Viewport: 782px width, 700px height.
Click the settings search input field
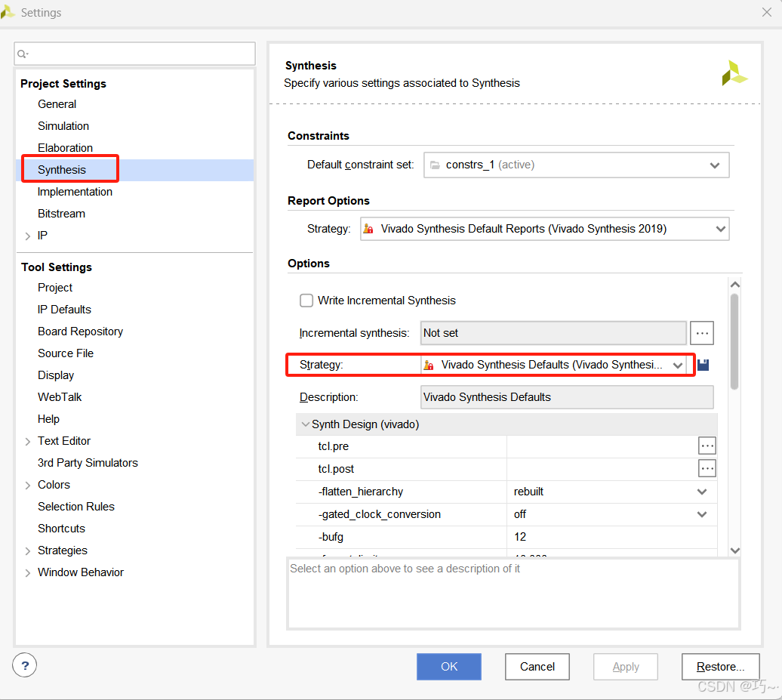click(x=134, y=54)
